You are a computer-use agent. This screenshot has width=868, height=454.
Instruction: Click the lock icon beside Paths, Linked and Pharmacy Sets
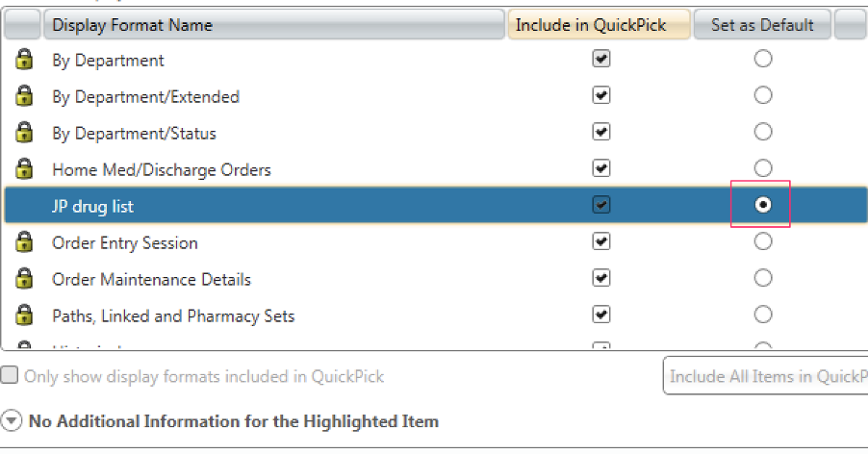24,315
